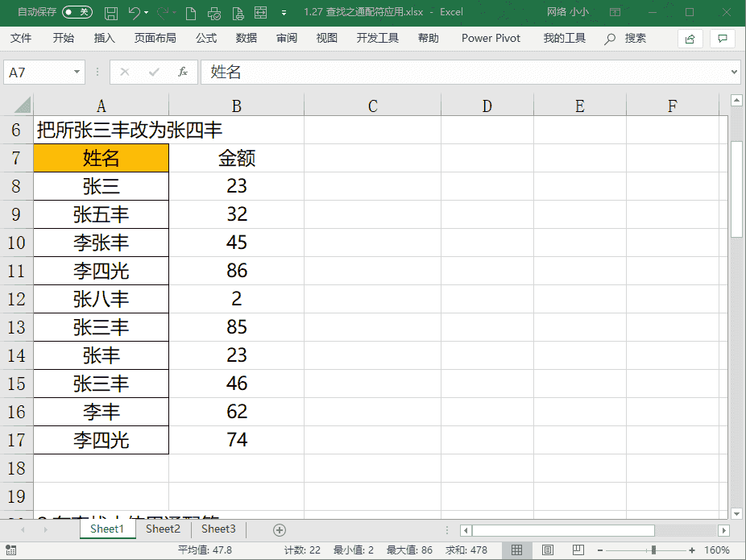Switch to the 插入 ribbon tab
Screen dimensions: 746x560
point(104,38)
